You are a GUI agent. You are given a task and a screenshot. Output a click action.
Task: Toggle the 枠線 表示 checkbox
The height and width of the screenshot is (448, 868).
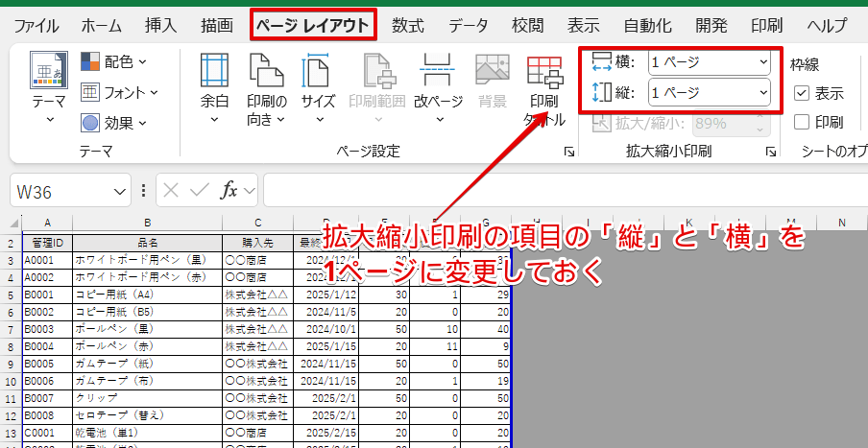[x=802, y=93]
